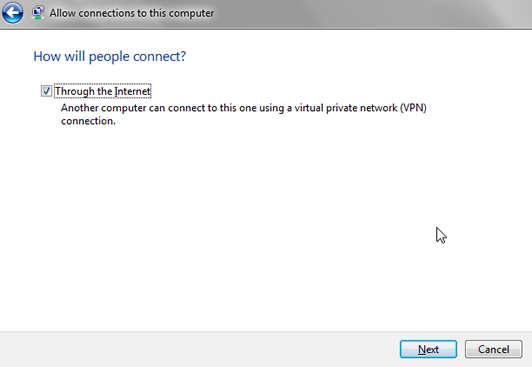Screen dimensions: 532x367
Task: Click the "Another computer can connect" description line
Action: pos(244,108)
